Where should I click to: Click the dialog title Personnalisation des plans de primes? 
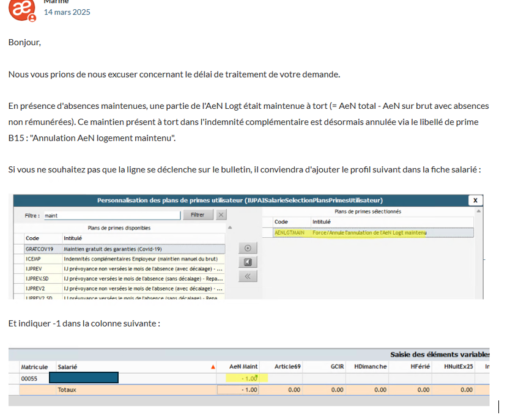240,201
